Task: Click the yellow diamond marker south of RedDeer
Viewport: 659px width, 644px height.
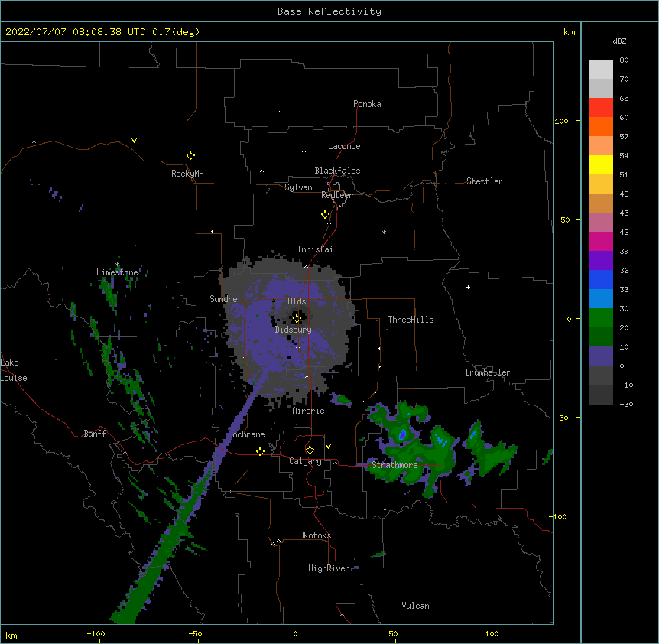Action: (x=325, y=215)
